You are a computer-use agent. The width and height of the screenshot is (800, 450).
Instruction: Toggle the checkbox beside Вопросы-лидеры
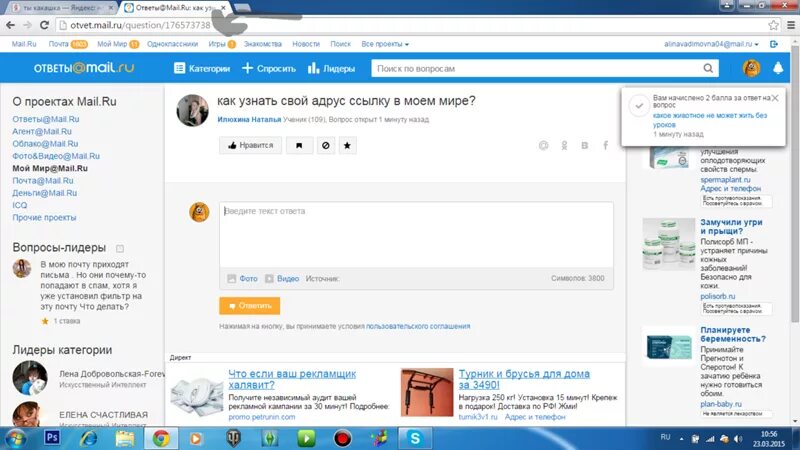tap(120, 248)
